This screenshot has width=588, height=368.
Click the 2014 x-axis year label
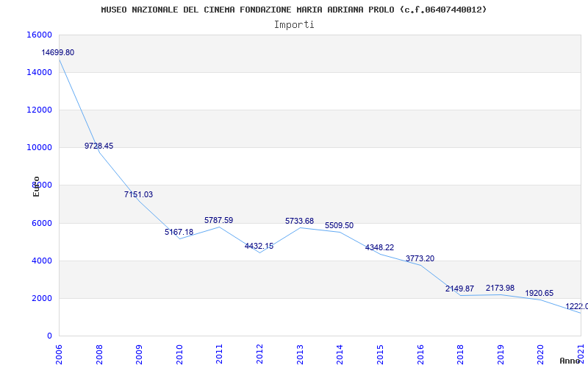click(340, 354)
